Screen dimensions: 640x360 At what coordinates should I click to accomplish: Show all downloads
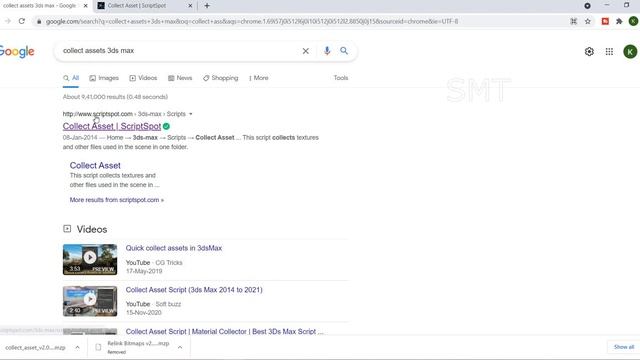[x=624, y=347]
